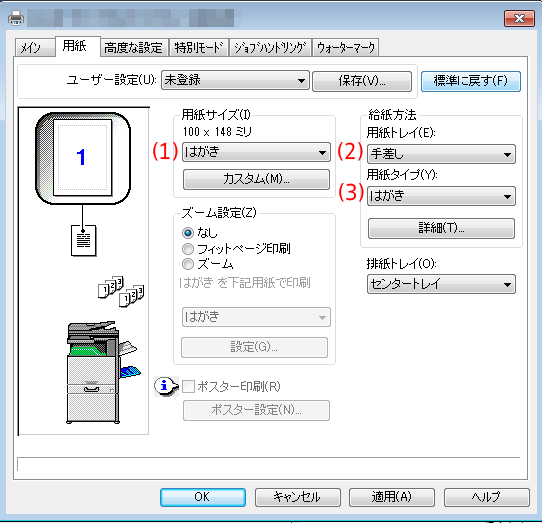
Task: Select the フィットページ印刷 radio button
Action: (188, 249)
